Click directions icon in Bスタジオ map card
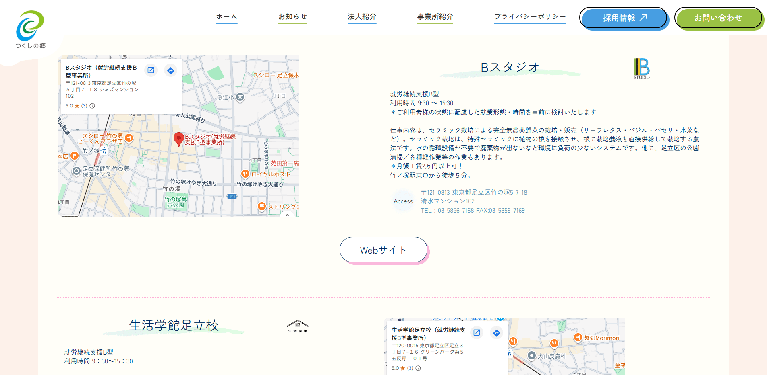The width and height of the screenshot is (767, 375). click(170, 70)
